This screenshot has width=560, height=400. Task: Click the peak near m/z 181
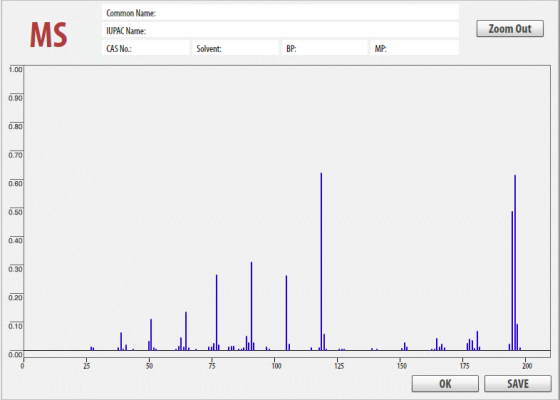pos(477,341)
